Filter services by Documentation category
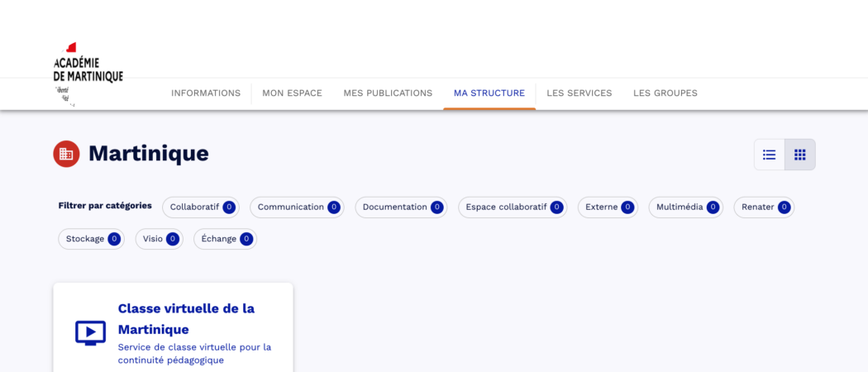 [x=402, y=207]
